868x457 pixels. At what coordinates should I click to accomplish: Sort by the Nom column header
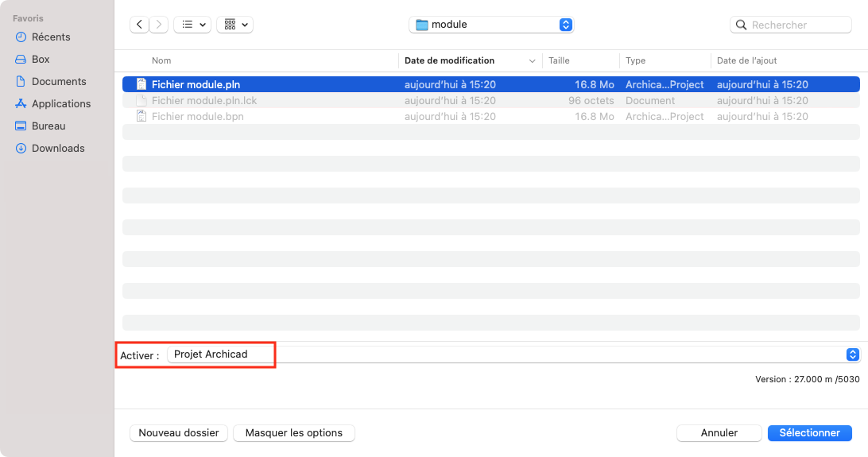pyautogui.click(x=161, y=60)
